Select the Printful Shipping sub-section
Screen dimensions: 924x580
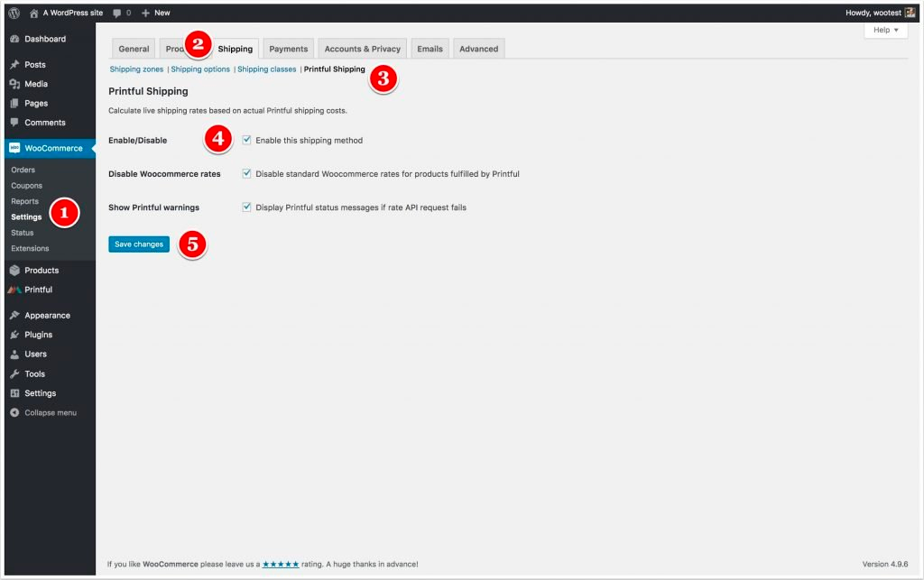coord(334,69)
